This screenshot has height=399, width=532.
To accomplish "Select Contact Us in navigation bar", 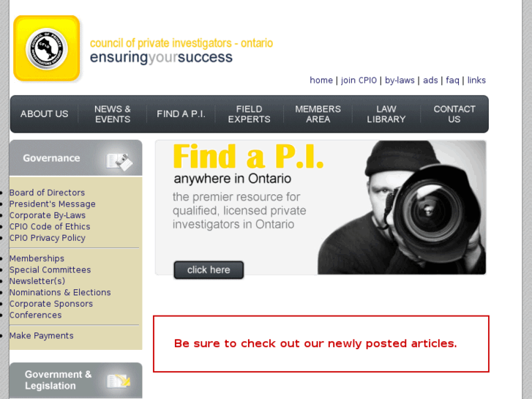I will point(454,114).
